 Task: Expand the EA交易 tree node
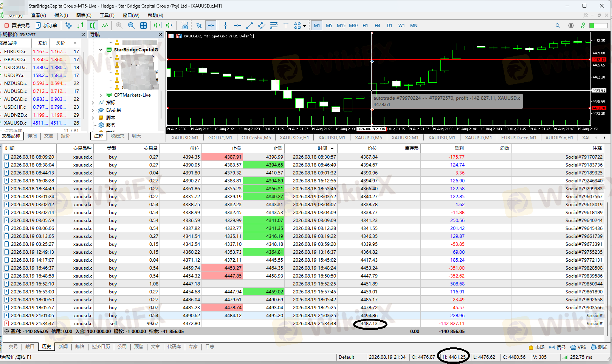pos(93,110)
